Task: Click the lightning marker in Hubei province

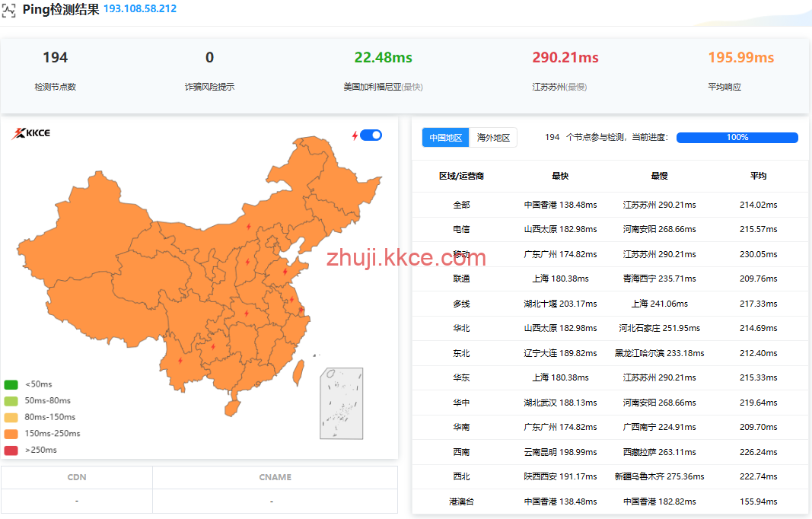Action: coord(246,313)
